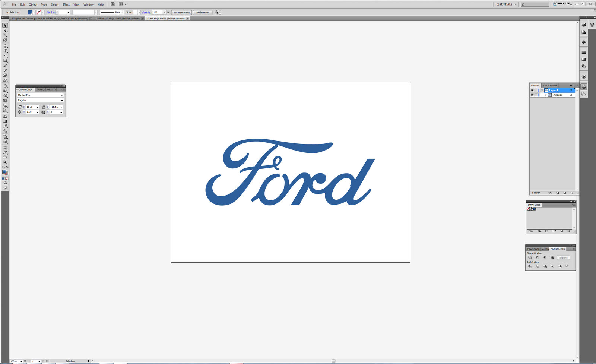This screenshot has height=364, width=596.
Task: Expand the <Group> sublayer triangle
Action: coord(546,95)
